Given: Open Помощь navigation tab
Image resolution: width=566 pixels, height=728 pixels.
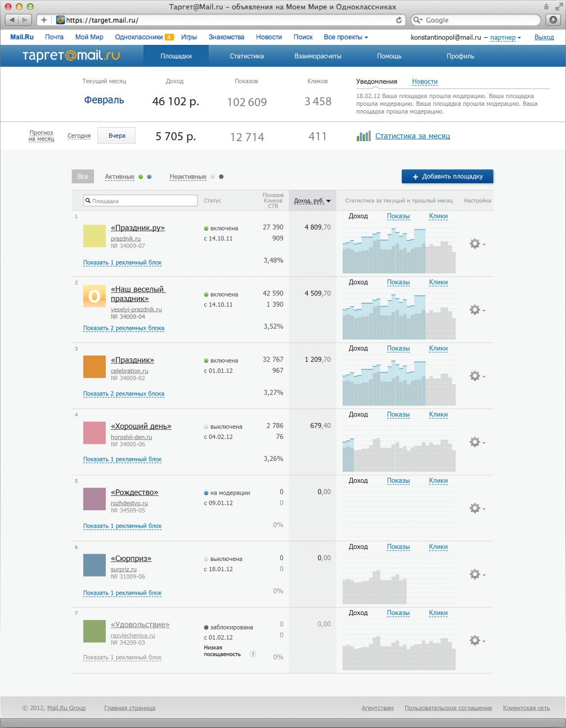Looking at the screenshot, I should pyautogui.click(x=389, y=56).
